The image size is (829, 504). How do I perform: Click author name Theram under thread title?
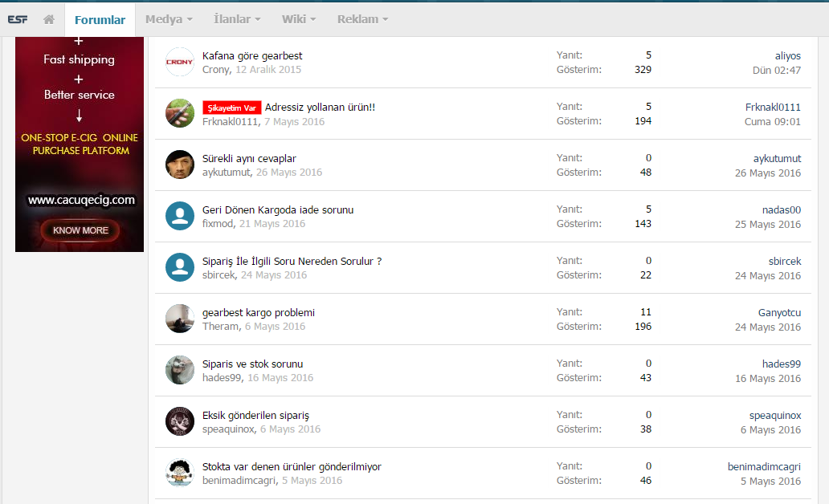click(x=220, y=327)
